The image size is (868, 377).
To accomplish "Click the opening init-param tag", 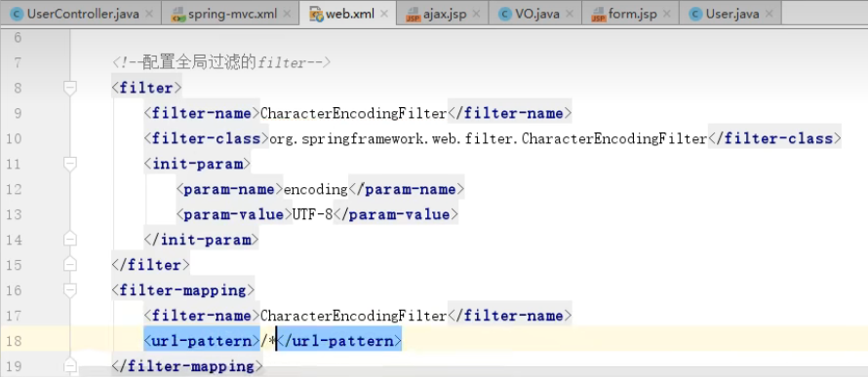I will pos(197,165).
